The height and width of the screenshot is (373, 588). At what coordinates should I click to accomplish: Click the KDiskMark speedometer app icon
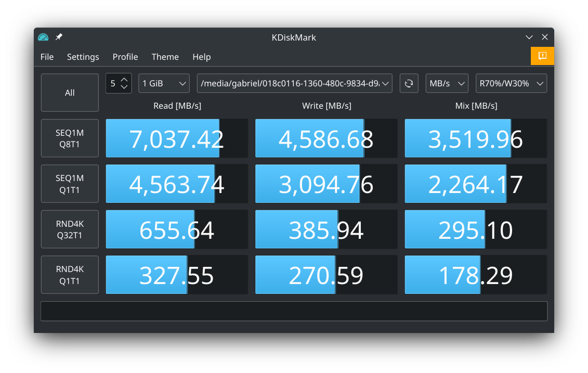pyautogui.click(x=43, y=37)
